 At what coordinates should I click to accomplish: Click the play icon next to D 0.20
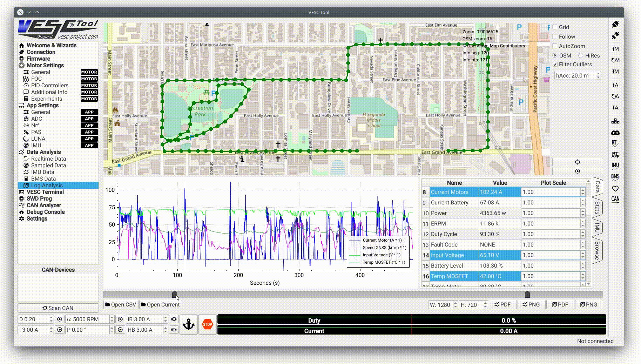60,319
